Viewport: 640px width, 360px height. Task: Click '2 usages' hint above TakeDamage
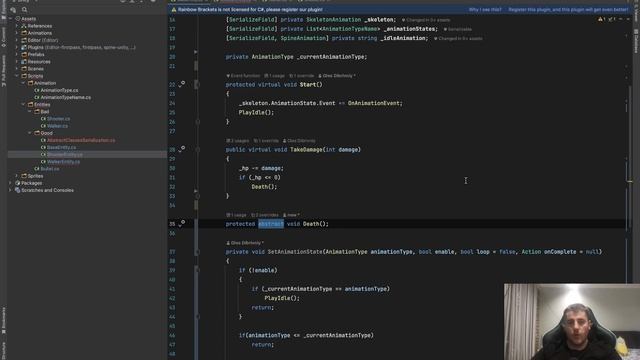pos(238,141)
